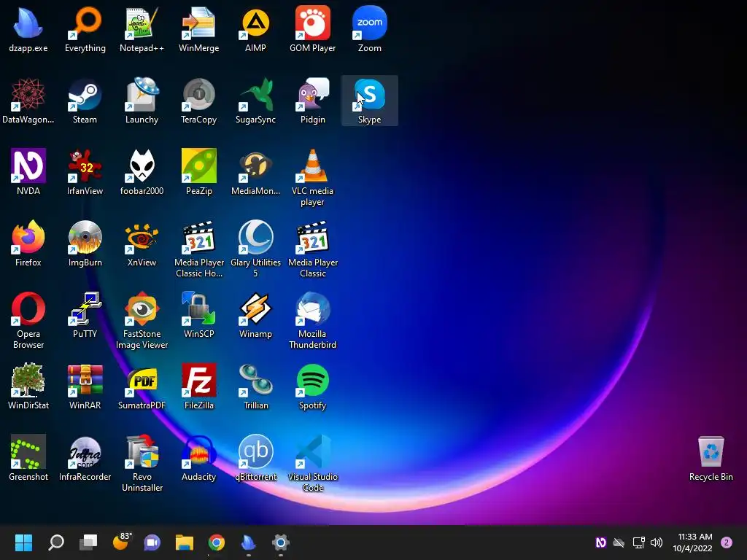Viewport: 747px width, 560px height.
Task: Select the Everything search shortcut
Action: click(x=85, y=28)
